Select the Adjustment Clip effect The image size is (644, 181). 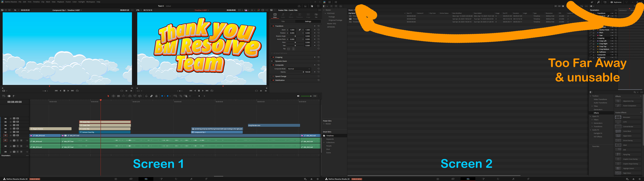[628, 101]
